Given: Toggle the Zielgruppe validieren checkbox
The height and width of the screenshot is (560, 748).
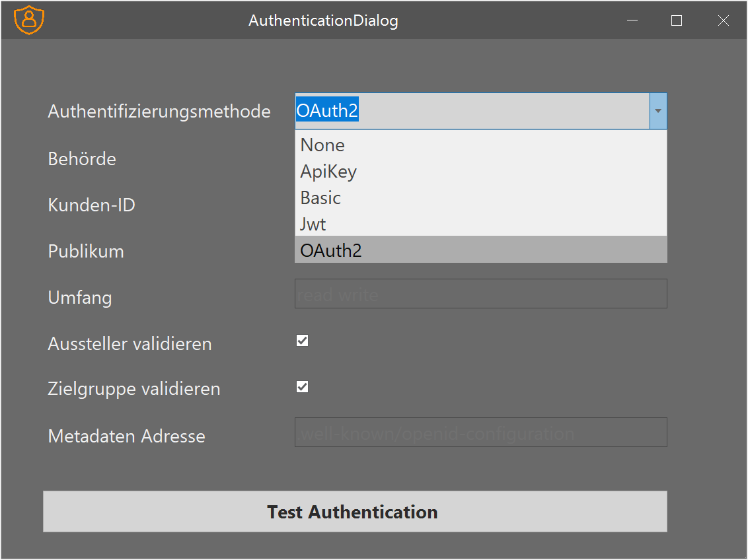Looking at the screenshot, I should tap(303, 387).
